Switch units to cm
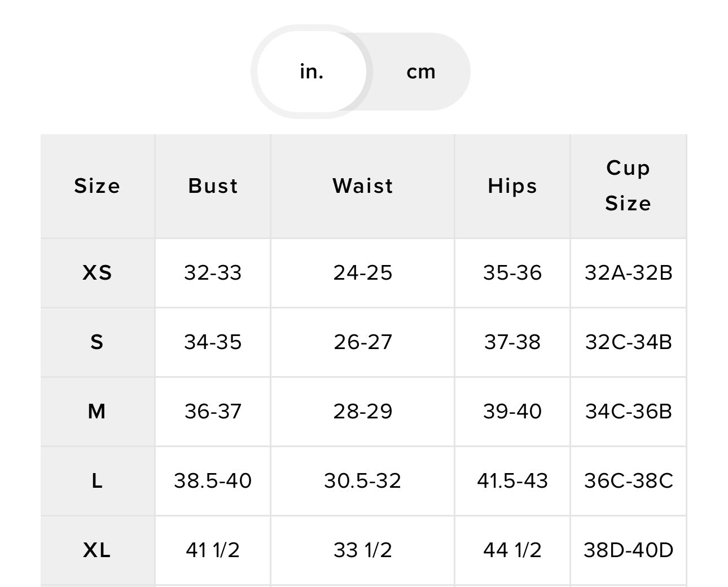 [421, 72]
